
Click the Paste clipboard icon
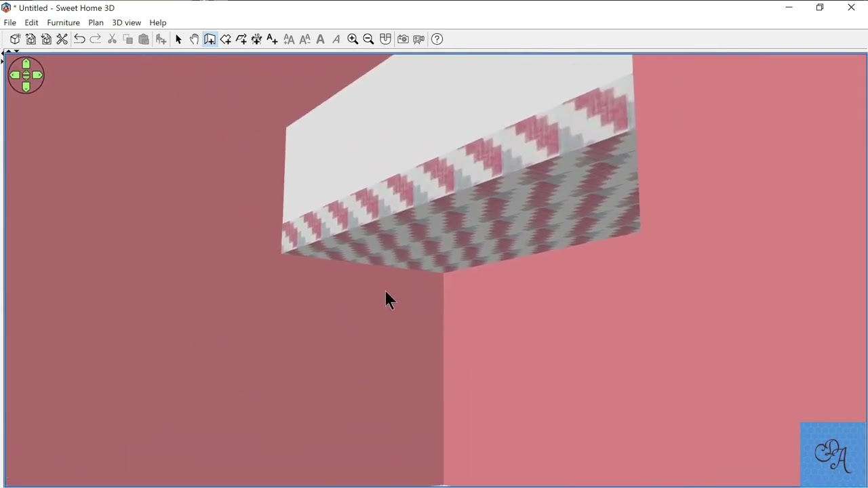click(x=144, y=39)
